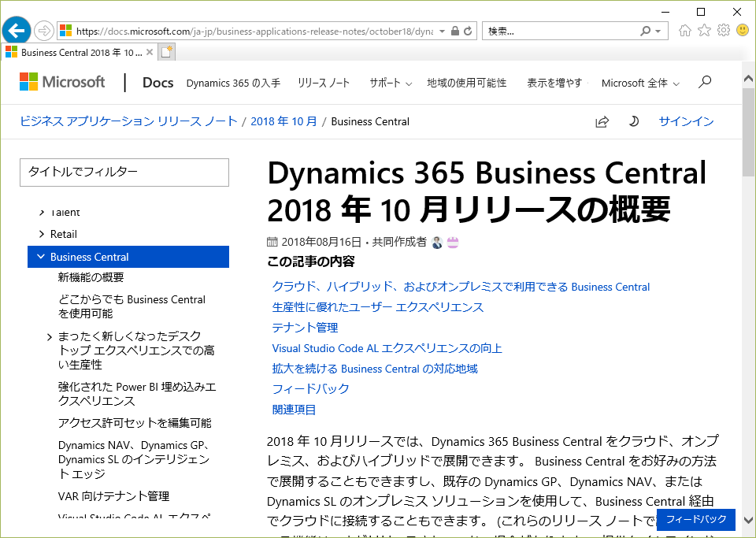This screenshot has height=538, width=756.
Task: Open the 2018 年 10 月 breadcrumb link
Action: pyautogui.click(x=283, y=121)
